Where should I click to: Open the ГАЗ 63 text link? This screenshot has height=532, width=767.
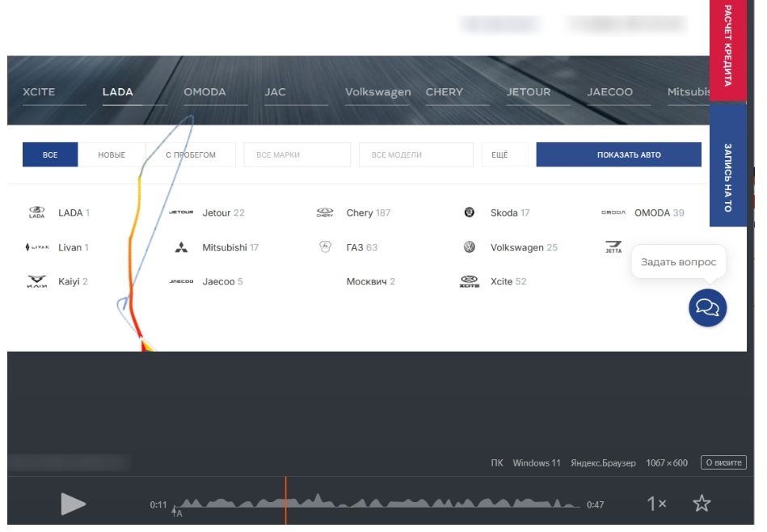click(362, 247)
